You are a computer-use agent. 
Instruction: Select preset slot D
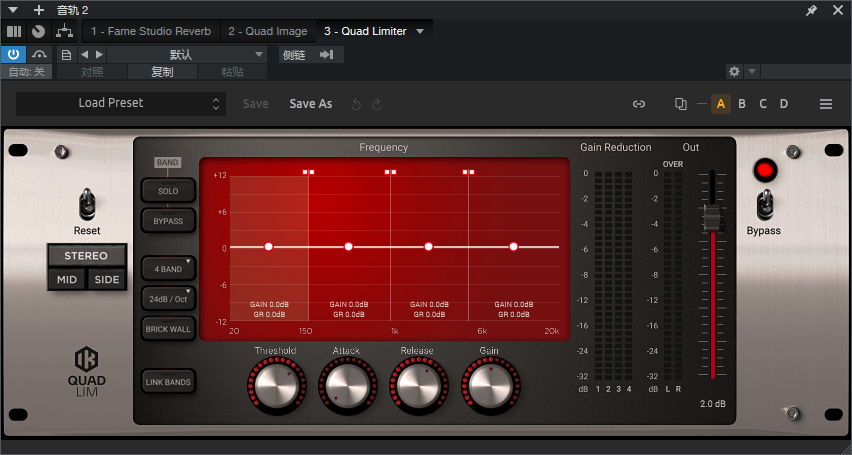784,104
